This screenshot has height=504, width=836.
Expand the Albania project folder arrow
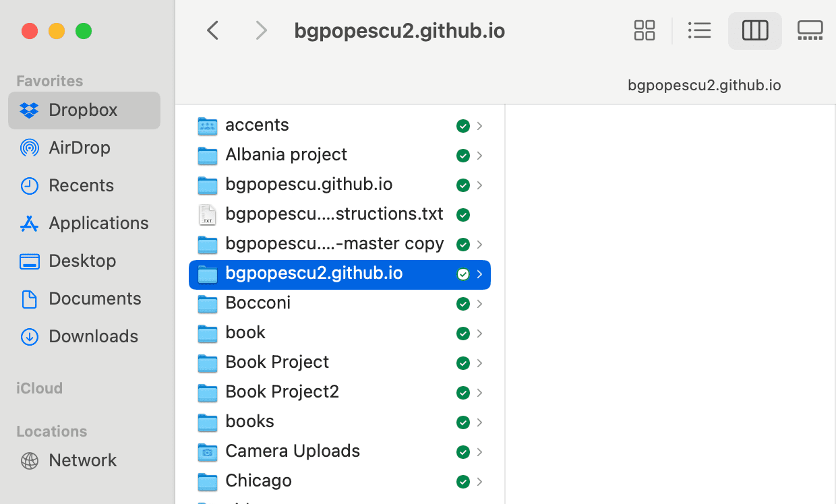(x=479, y=156)
